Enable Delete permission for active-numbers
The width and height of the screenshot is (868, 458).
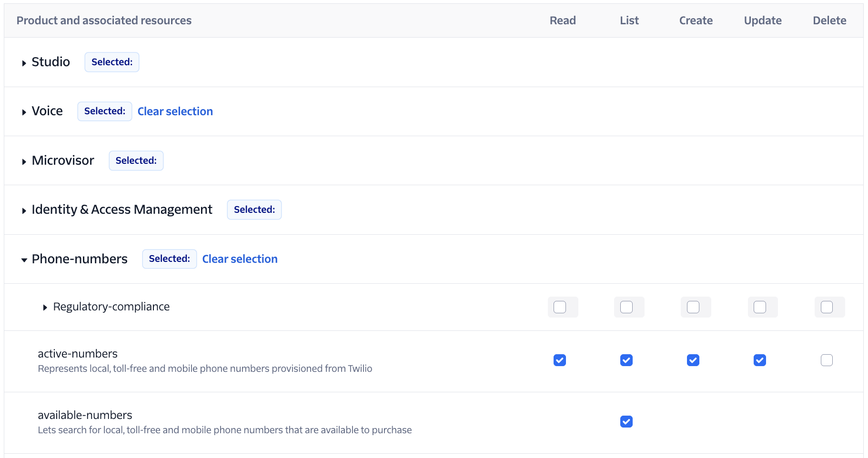tap(827, 360)
